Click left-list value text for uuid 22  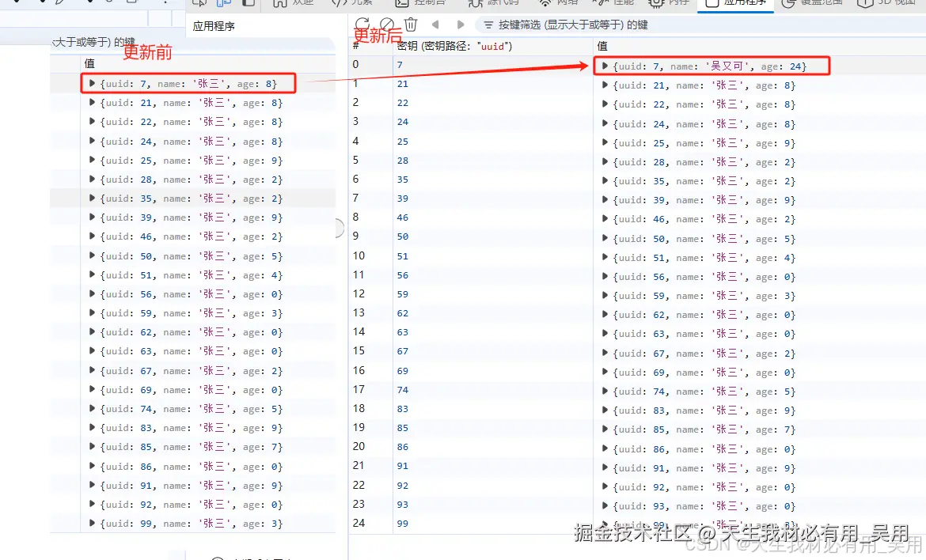(x=192, y=122)
